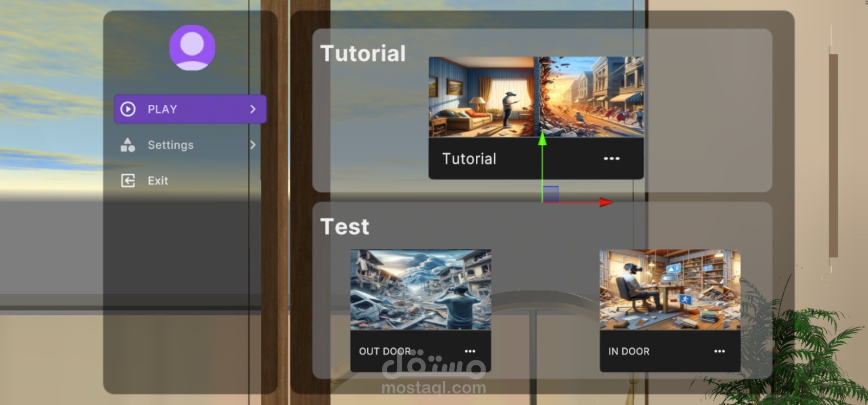Open the Tutorial card three-dot menu
Image resolution: width=868 pixels, height=405 pixels.
coord(611,159)
